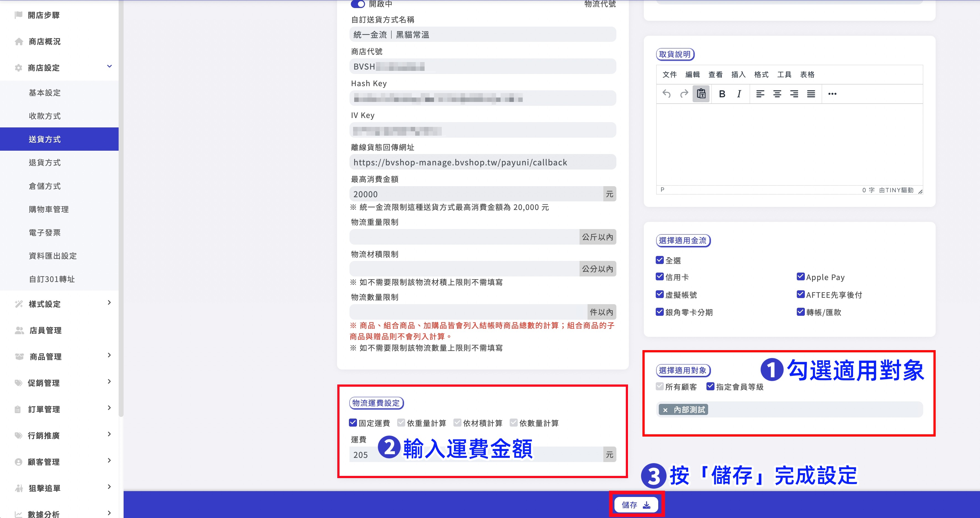Screen dimensions: 980x518
Task: Toggle the 指定會員等級 checkbox
Action: coord(710,386)
